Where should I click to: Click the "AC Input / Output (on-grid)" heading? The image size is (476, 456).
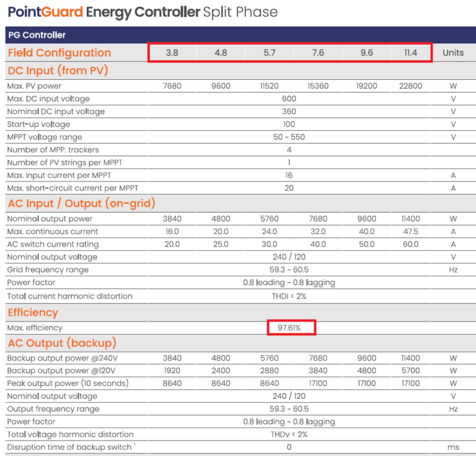(82, 203)
